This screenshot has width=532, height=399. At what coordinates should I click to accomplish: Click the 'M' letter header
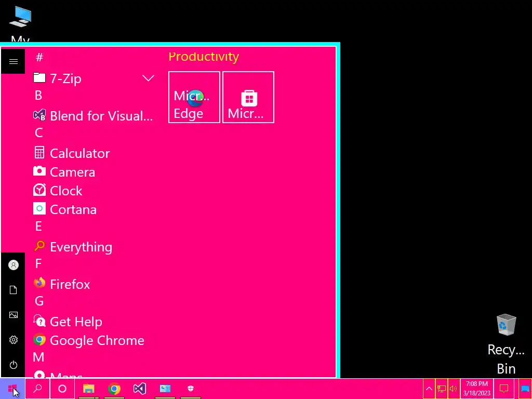[38, 357]
